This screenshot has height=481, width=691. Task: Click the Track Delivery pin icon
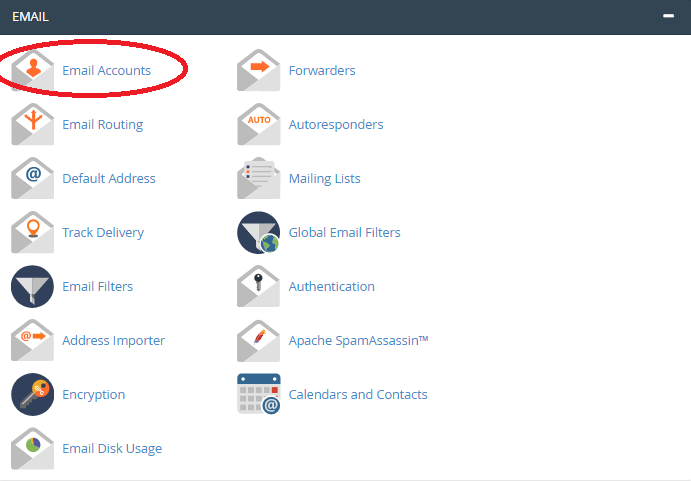coord(33,232)
